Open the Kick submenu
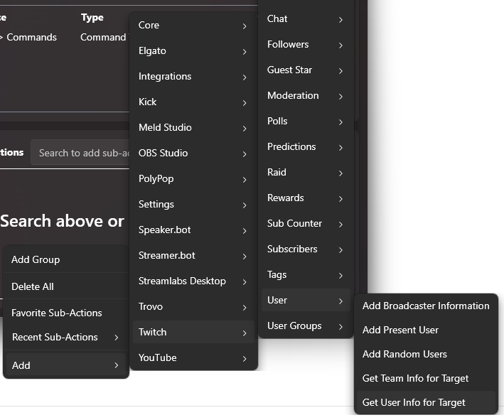This screenshot has height=420, width=504. coord(193,102)
